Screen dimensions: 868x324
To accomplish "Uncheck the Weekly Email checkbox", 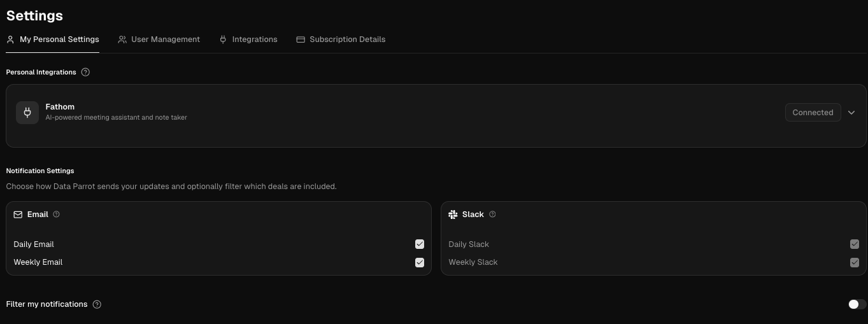I will (419, 262).
